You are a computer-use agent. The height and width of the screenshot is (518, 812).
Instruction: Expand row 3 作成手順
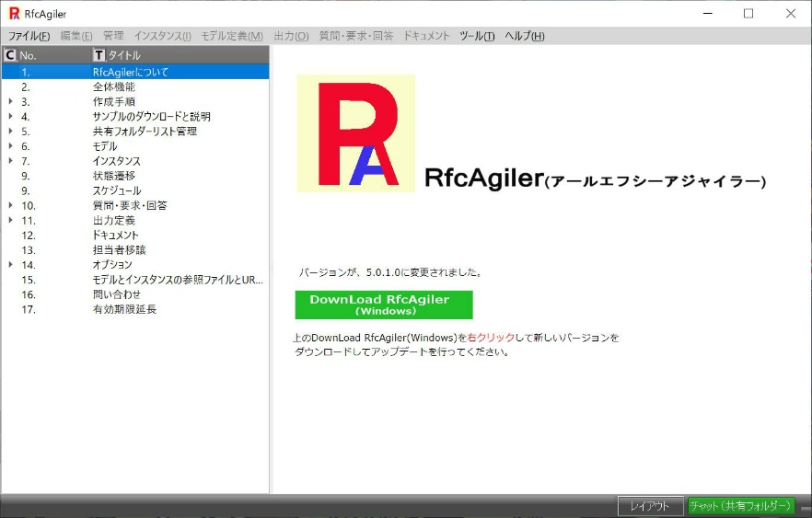point(10,101)
